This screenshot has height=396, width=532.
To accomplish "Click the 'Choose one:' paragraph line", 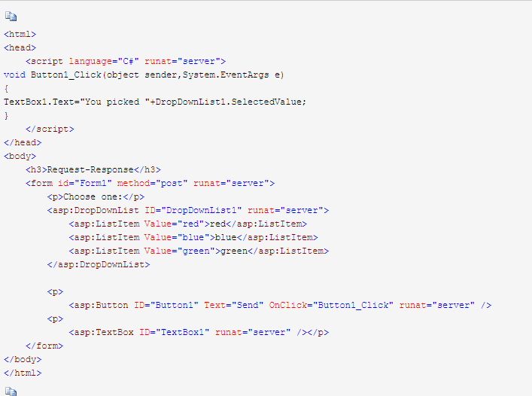I will coord(96,196).
